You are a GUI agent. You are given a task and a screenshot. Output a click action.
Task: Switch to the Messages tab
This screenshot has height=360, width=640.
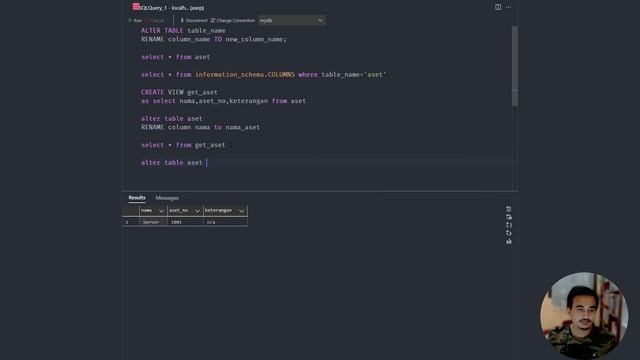tap(167, 198)
